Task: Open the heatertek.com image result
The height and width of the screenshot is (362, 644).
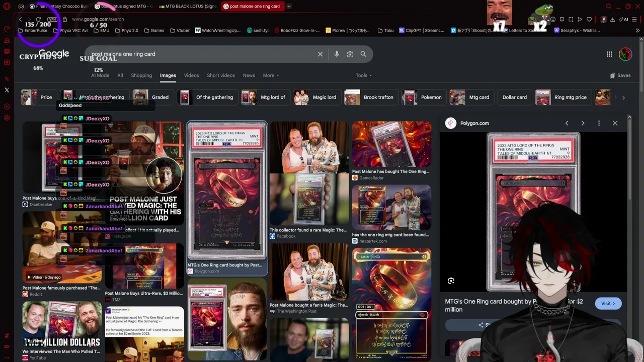Action: tap(391, 208)
